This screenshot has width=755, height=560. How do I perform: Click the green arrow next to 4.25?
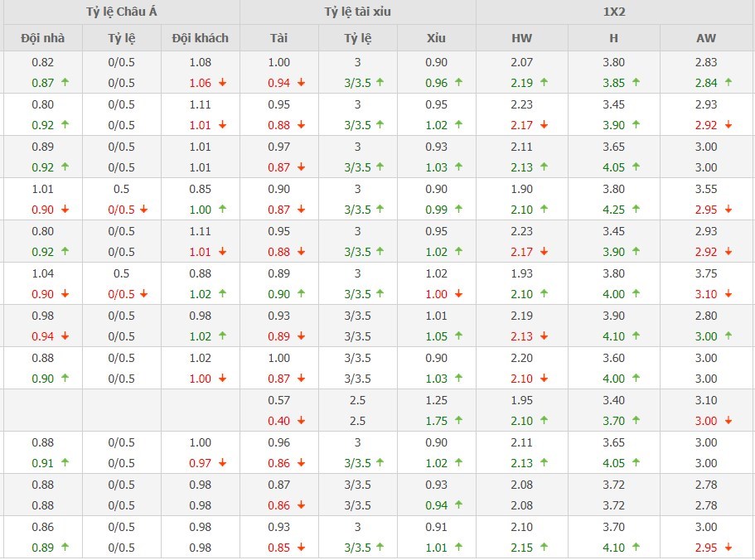click(x=636, y=210)
